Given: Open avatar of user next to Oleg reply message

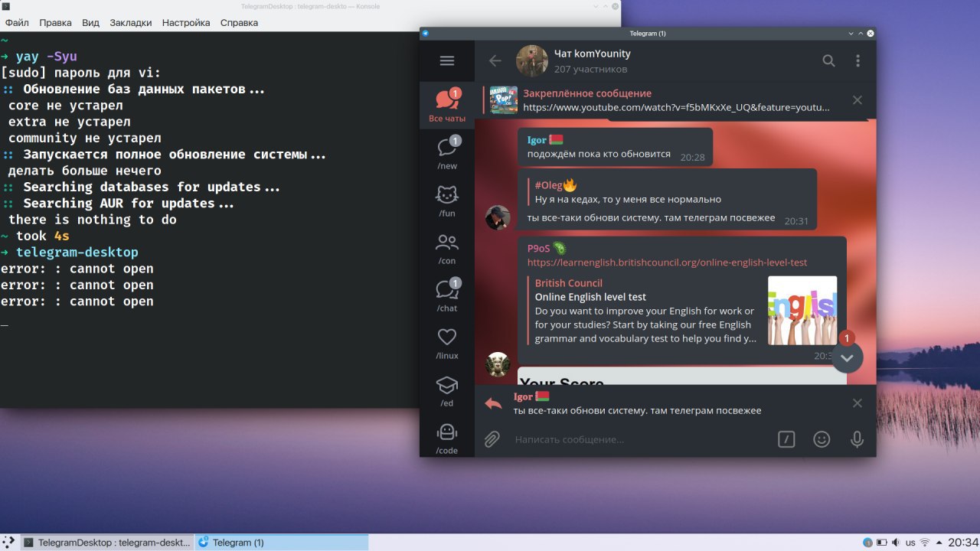Looking at the screenshot, I should coord(498,217).
